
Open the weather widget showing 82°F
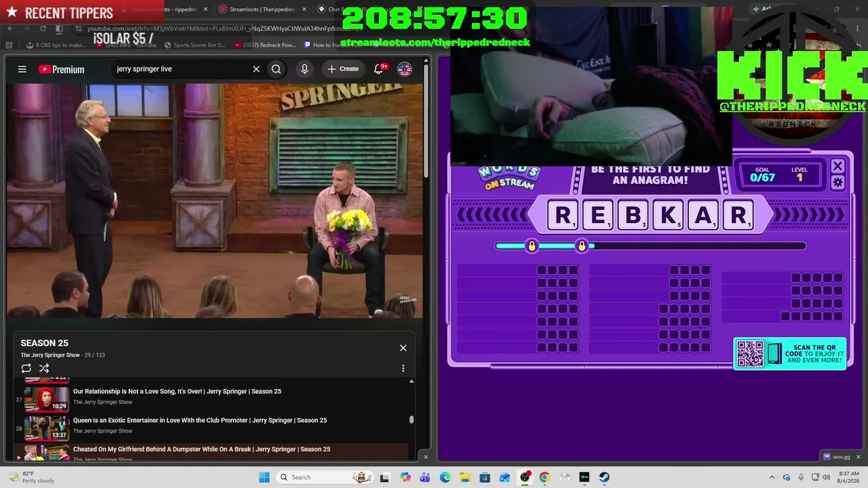coord(30,477)
